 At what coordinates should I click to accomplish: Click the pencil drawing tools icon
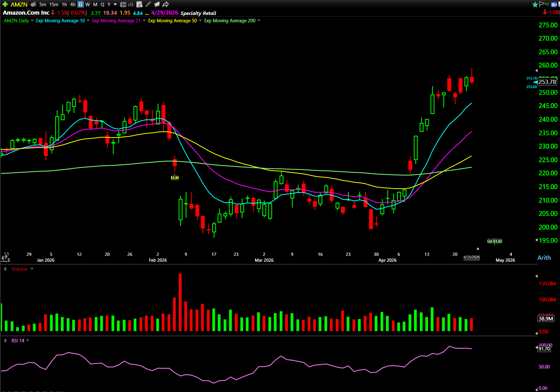pos(148,4)
